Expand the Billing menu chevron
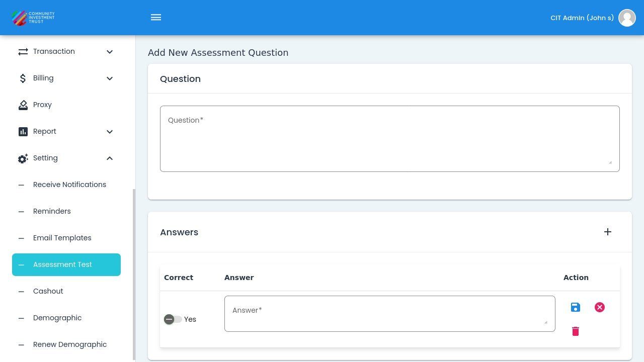Image resolution: width=644 pixels, height=362 pixels. tap(110, 78)
